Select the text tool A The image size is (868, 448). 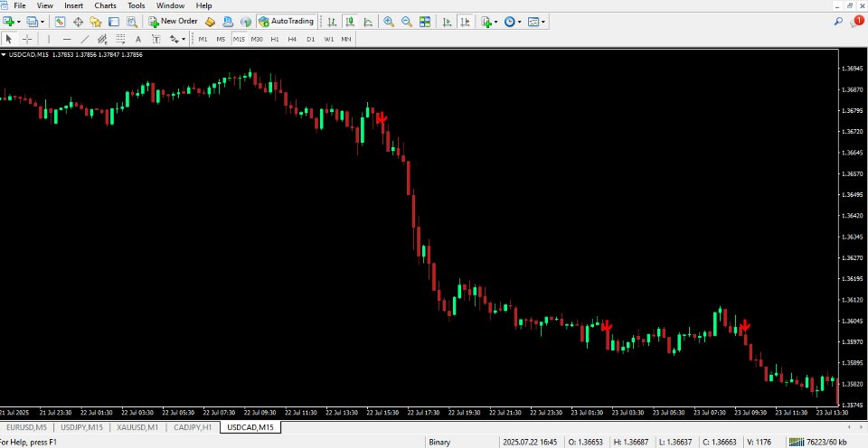point(138,39)
